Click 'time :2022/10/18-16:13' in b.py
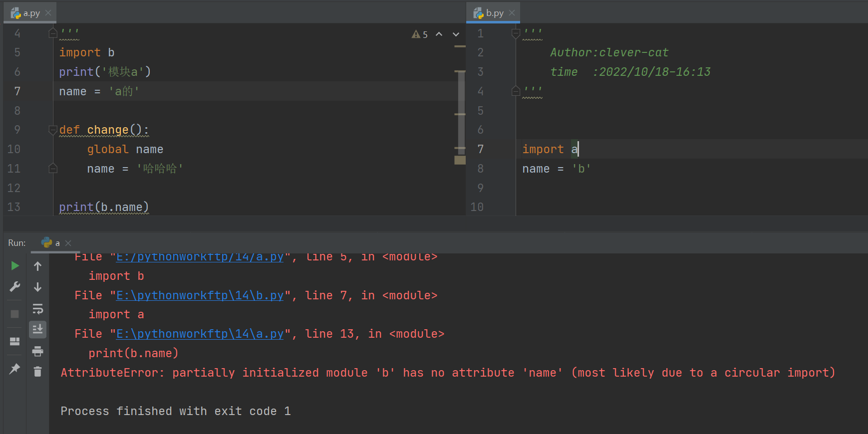This screenshot has width=868, height=434. coord(630,72)
